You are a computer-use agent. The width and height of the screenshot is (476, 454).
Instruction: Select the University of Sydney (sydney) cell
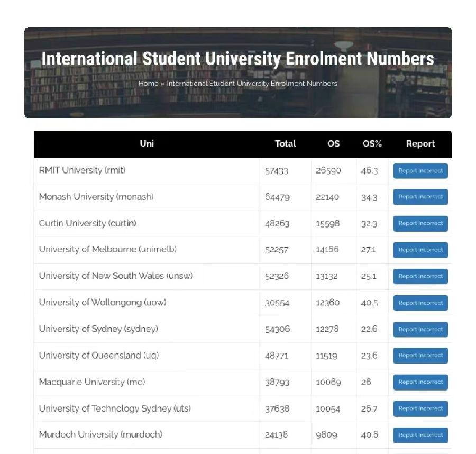pyautogui.click(x=147, y=329)
